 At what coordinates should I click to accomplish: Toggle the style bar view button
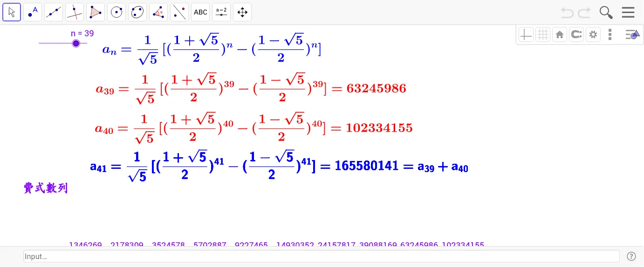[x=633, y=34]
